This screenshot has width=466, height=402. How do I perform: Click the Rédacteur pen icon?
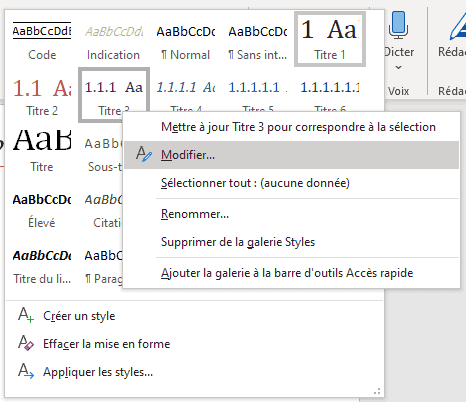pos(458,25)
